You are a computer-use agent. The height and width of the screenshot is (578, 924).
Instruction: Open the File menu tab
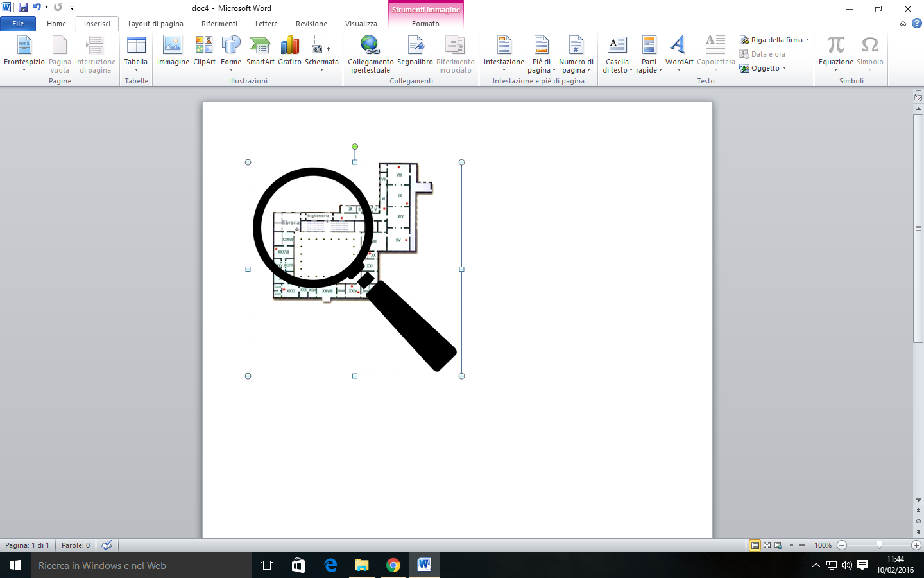(x=18, y=24)
